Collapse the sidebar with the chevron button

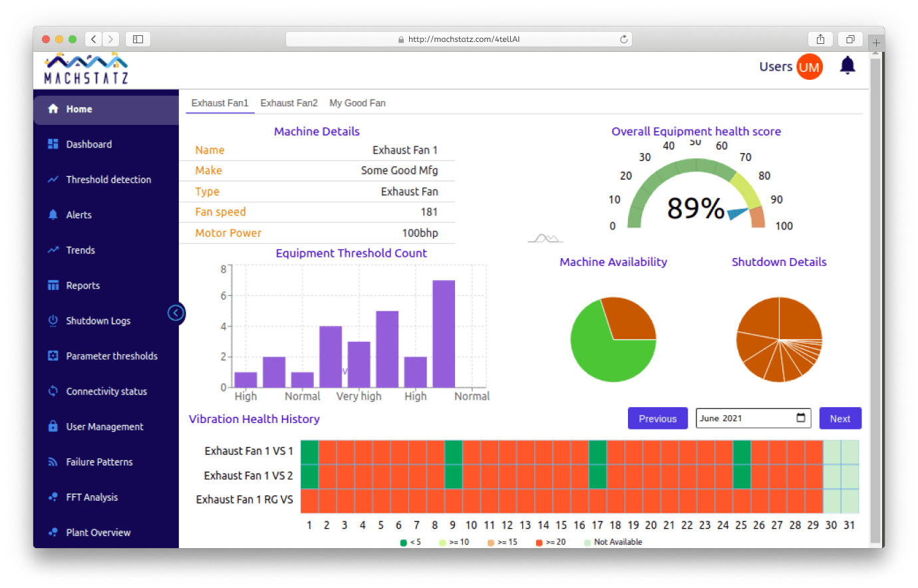click(176, 313)
